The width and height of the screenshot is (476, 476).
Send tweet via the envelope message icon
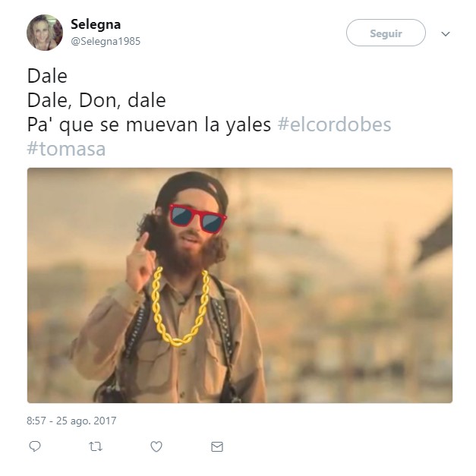click(217, 447)
